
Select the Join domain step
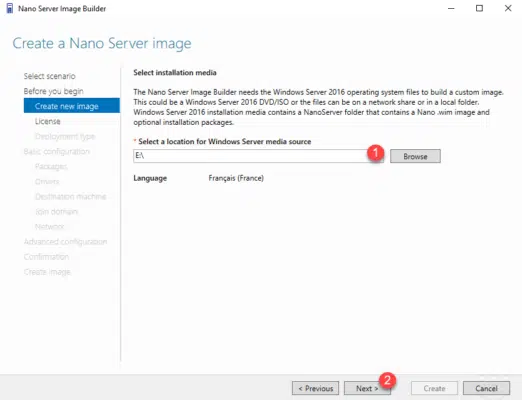coord(56,212)
